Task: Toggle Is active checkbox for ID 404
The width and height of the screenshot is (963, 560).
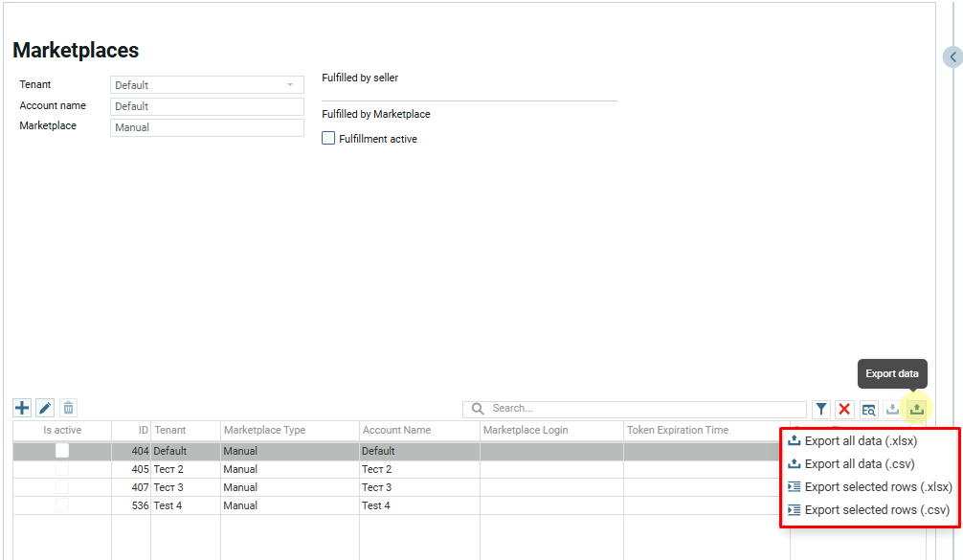Action: click(62, 451)
